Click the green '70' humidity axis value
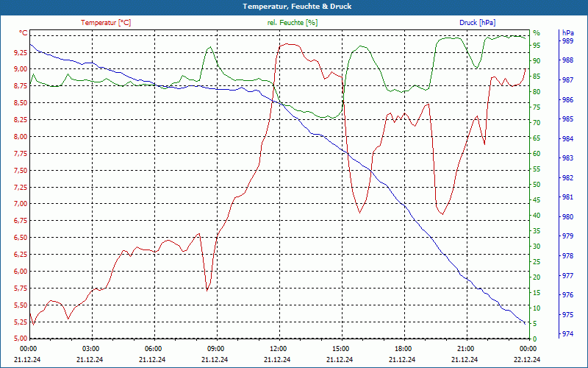The width and height of the screenshot is (588, 368). (x=537, y=123)
